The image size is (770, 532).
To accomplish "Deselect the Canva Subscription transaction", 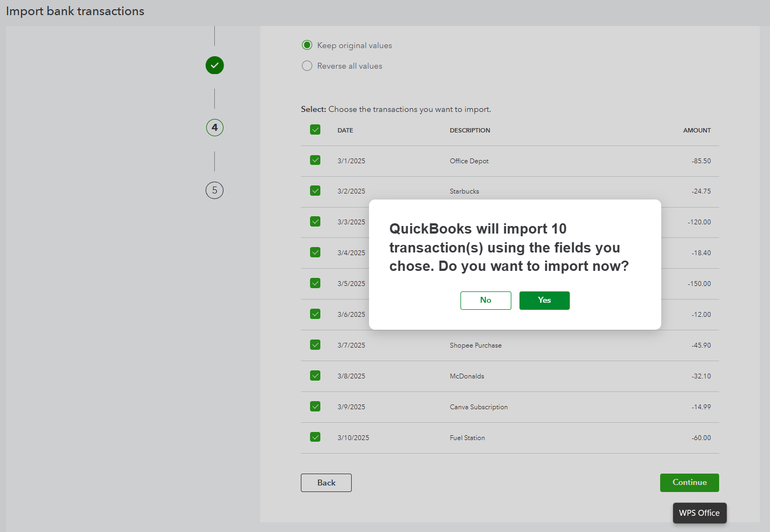I will [x=315, y=407].
